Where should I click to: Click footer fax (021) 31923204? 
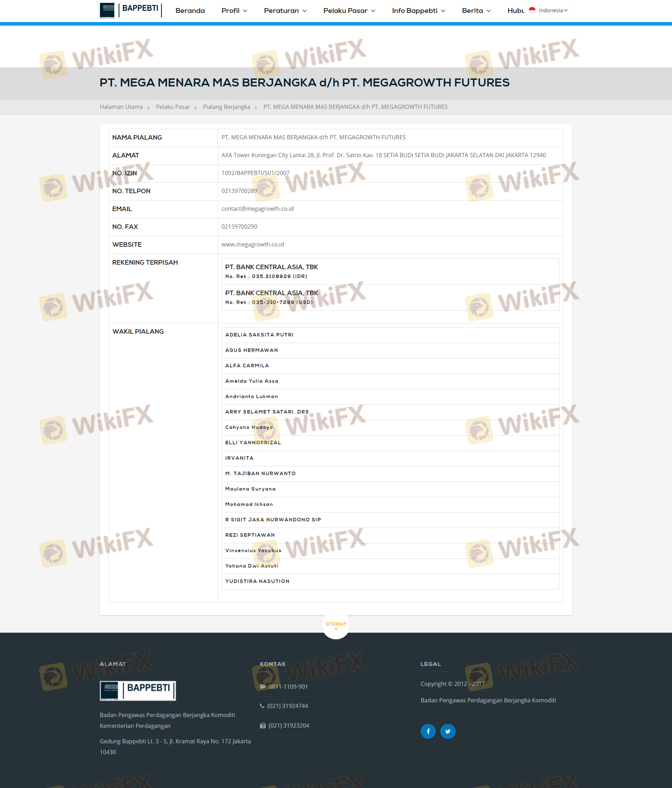pyautogui.click(x=289, y=725)
